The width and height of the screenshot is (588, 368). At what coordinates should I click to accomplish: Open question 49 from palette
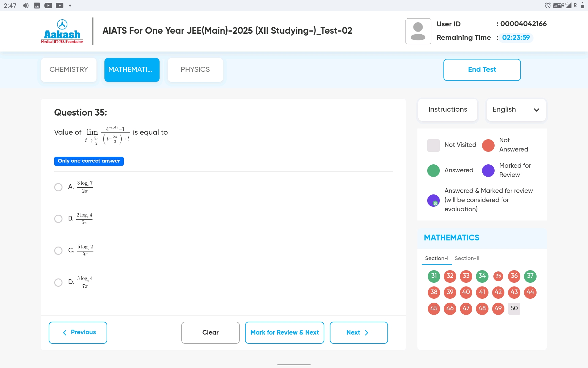pyautogui.click(x=498, y=309)
